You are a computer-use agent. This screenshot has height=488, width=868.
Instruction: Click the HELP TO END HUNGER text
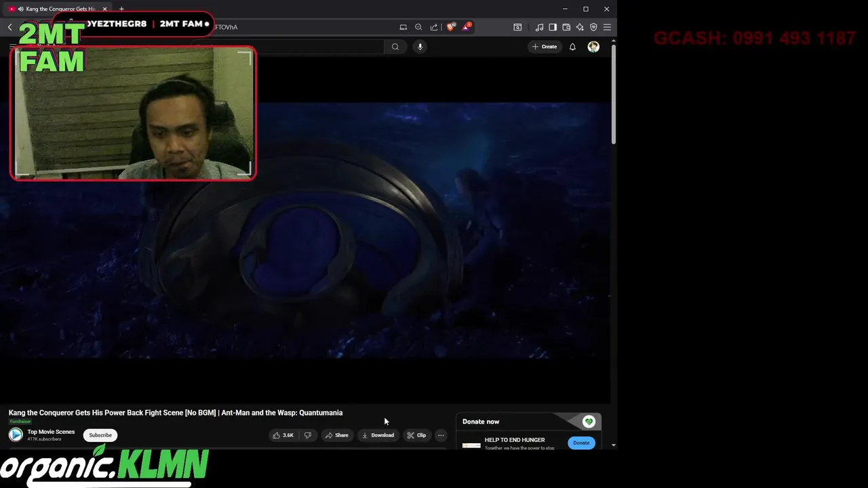(x=515, y=440)
